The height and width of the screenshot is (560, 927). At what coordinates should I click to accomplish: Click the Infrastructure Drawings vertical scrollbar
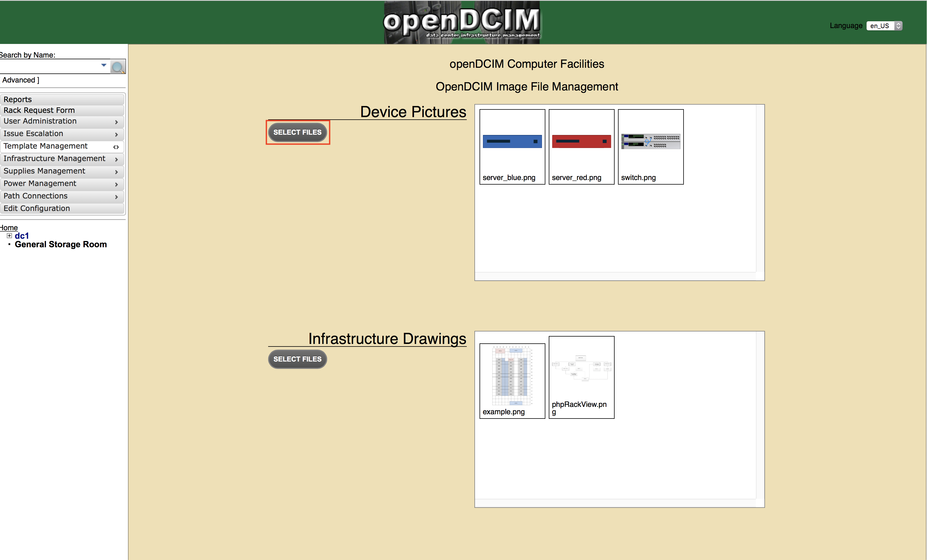[760, 415]
